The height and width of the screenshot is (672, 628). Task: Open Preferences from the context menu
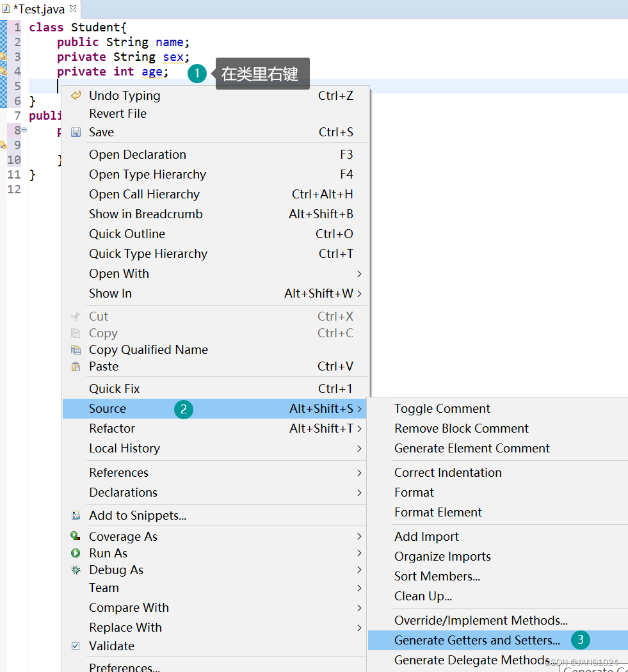125,667
